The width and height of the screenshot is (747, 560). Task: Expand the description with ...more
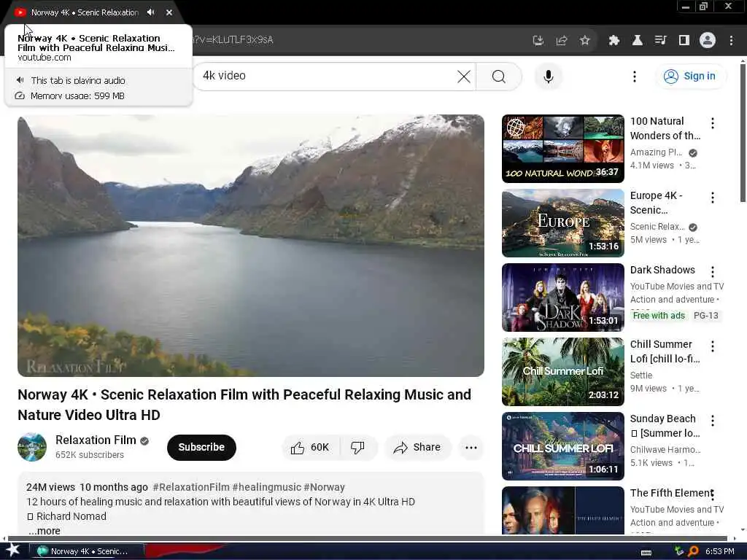click(44, 531)
